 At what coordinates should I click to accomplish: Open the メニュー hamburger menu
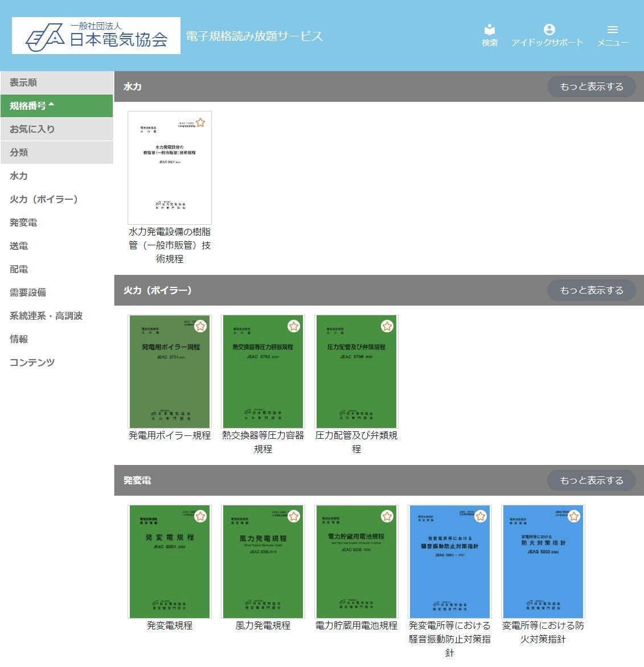[613, 35]
